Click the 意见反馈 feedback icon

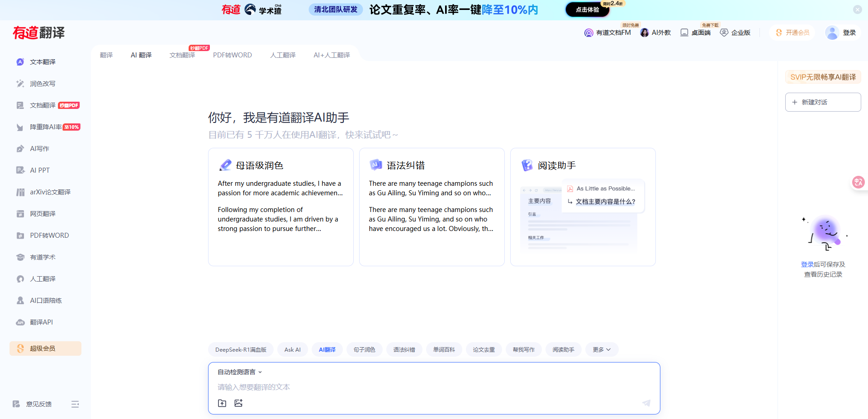16,404
